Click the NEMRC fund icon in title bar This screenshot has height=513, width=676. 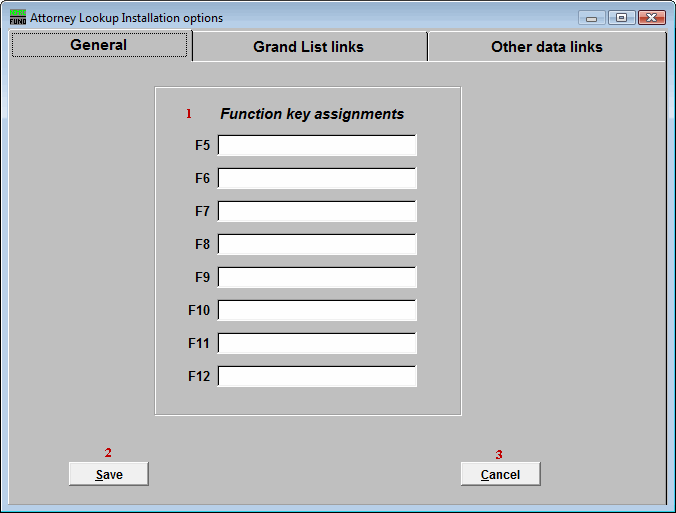click(x=17, y=17)
